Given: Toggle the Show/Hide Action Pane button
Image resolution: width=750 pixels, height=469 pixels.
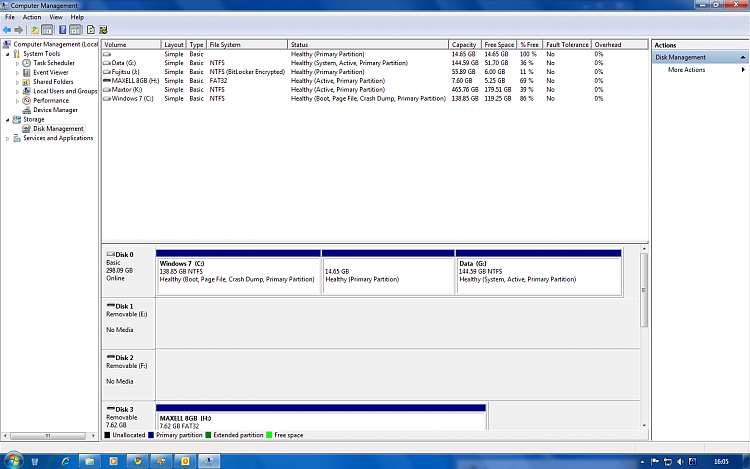Looking at the screenshot, I should point(76,30).
